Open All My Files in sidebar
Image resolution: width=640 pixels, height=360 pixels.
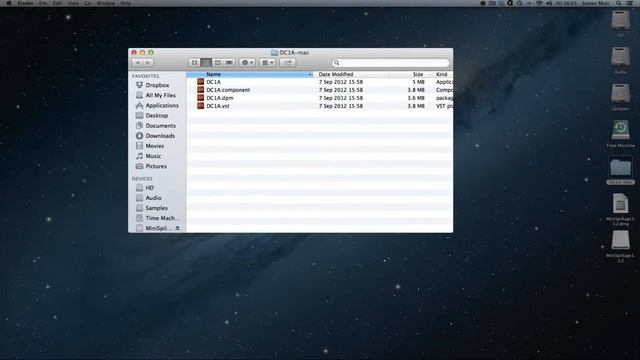pyautogui.click(x=160, y=95)
